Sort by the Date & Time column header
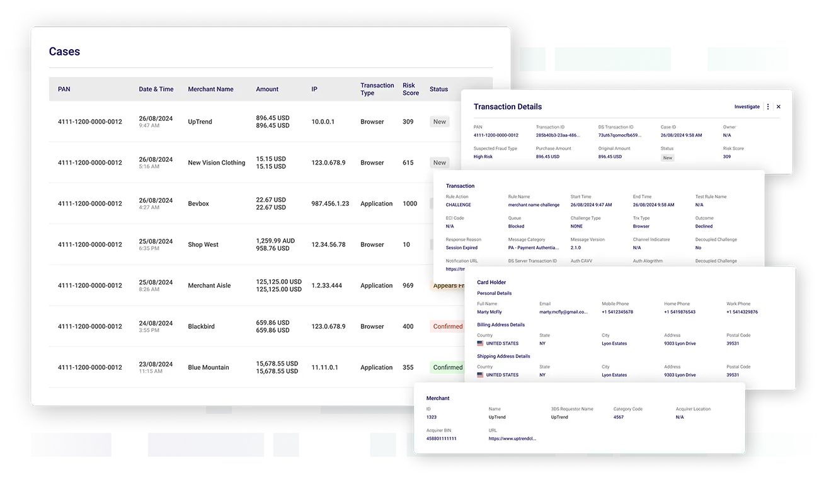This screenshot has height=504, width=819. 156,89
